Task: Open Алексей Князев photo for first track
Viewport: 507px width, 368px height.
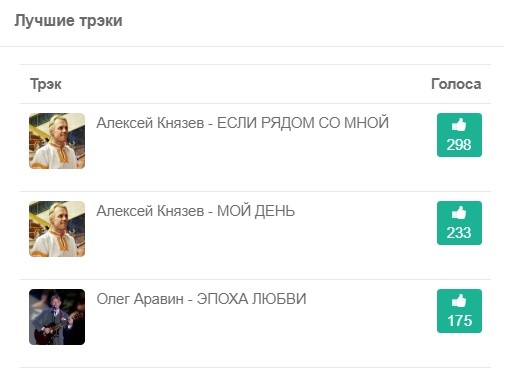Action: pos(57,141)
